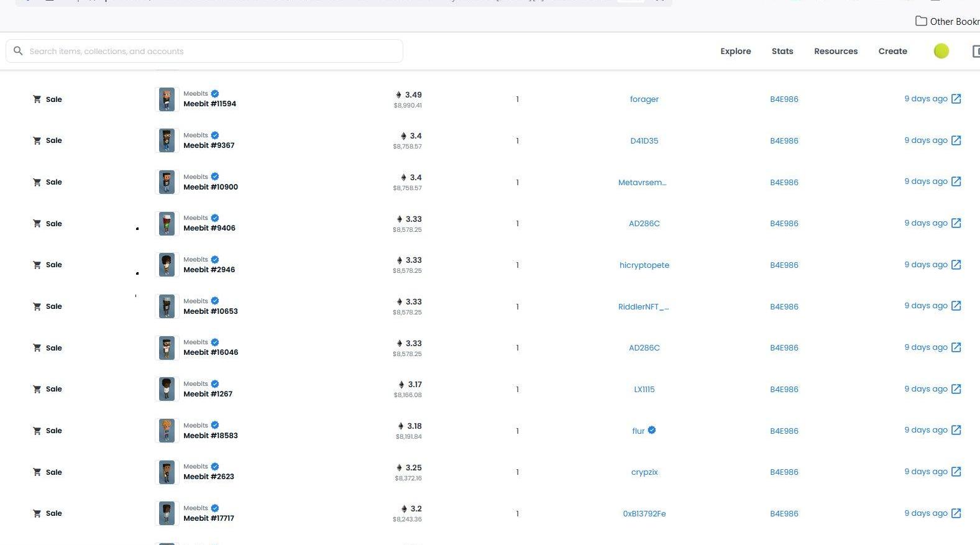Click verified badge next to flur
This screenshot has width=980, height=545.
click(x=652, y=430)
